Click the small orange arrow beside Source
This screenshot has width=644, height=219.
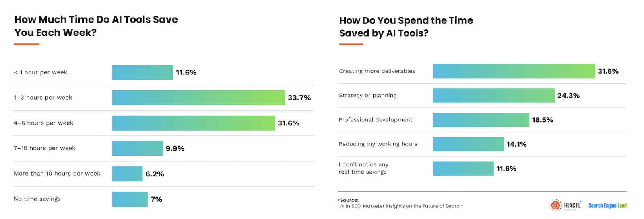[339, 200]
